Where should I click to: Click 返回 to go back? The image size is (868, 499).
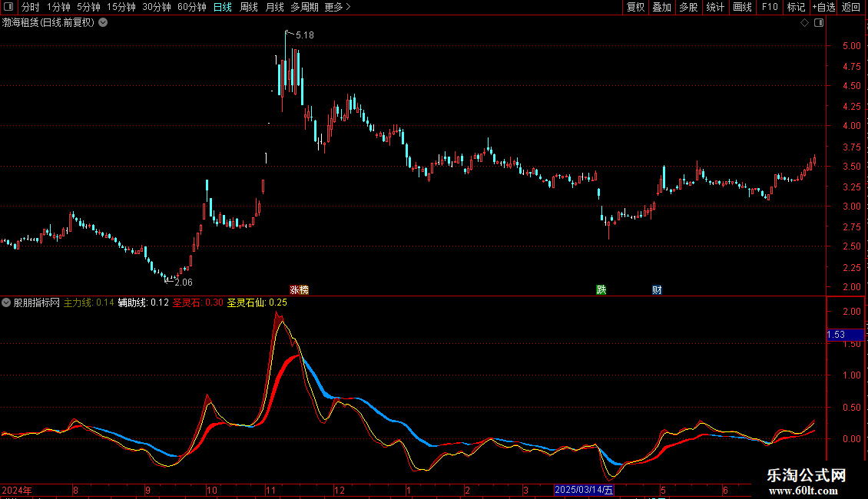point(851,7)
